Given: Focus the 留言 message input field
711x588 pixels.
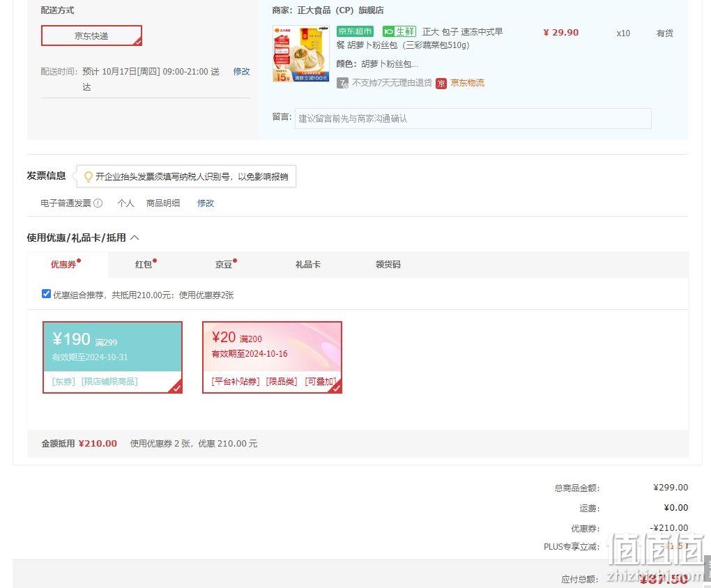Looking at the screenshot, I should (x=473, y=118).
